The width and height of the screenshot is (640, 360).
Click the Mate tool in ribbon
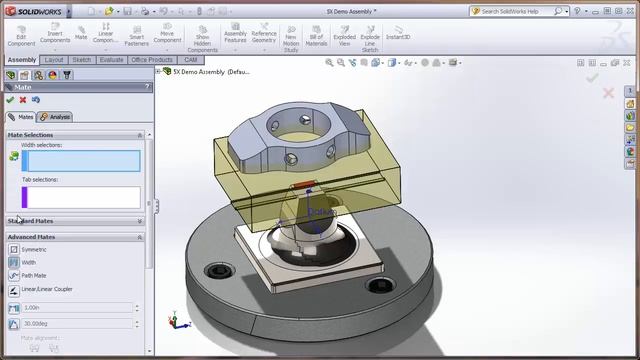[x=81, y=33]
